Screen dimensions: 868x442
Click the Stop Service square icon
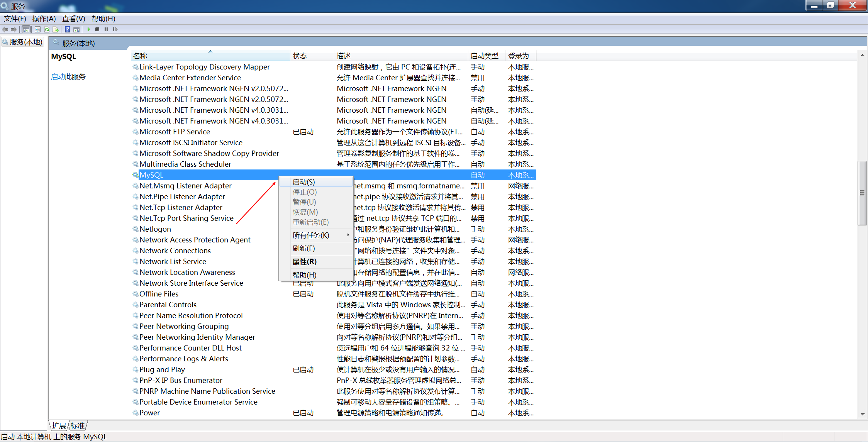(97, 29)
